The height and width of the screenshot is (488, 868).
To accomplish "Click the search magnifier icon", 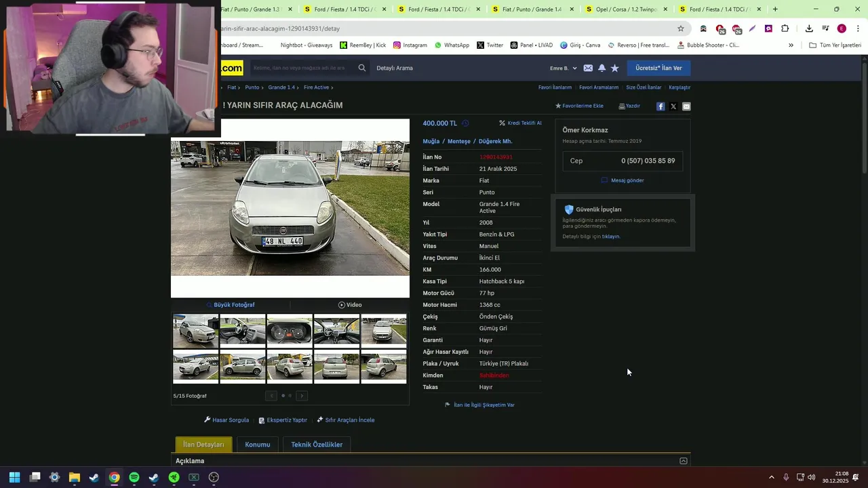I will pyautogui.click(x=362, y=68).
